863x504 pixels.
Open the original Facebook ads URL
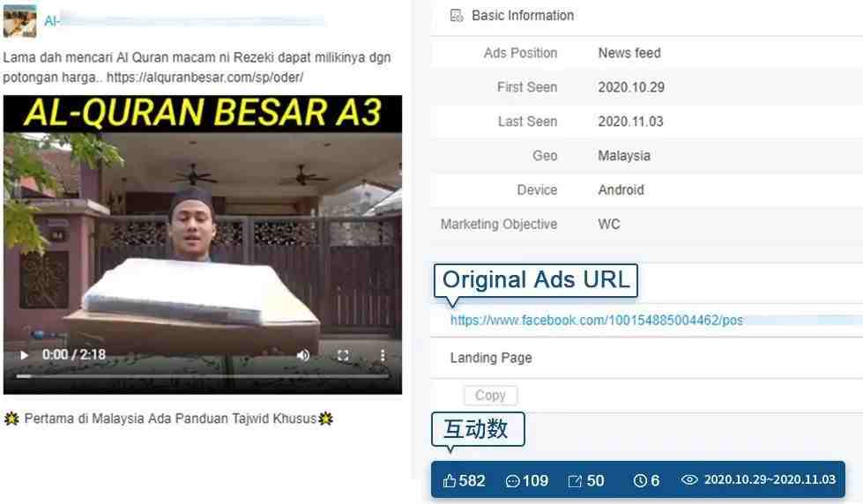click(x=597, y=320)
